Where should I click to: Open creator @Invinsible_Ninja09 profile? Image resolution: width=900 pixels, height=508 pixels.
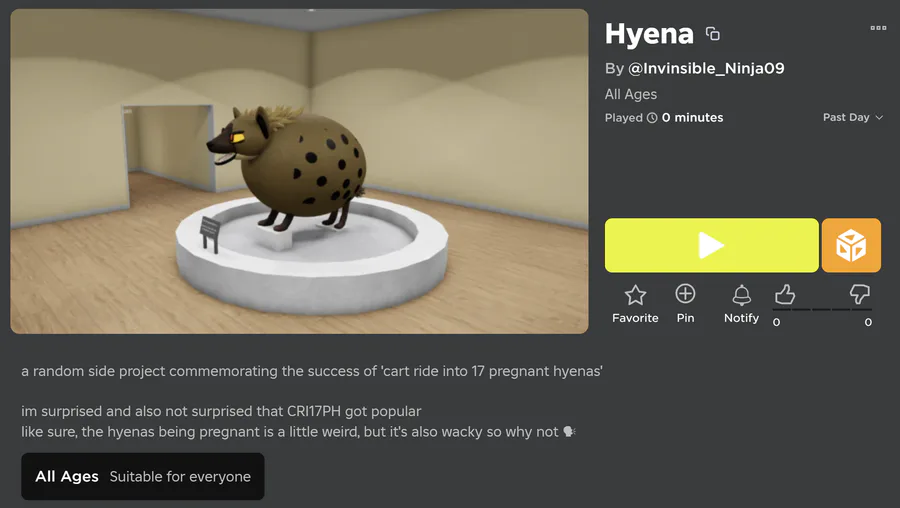[706, 68]
